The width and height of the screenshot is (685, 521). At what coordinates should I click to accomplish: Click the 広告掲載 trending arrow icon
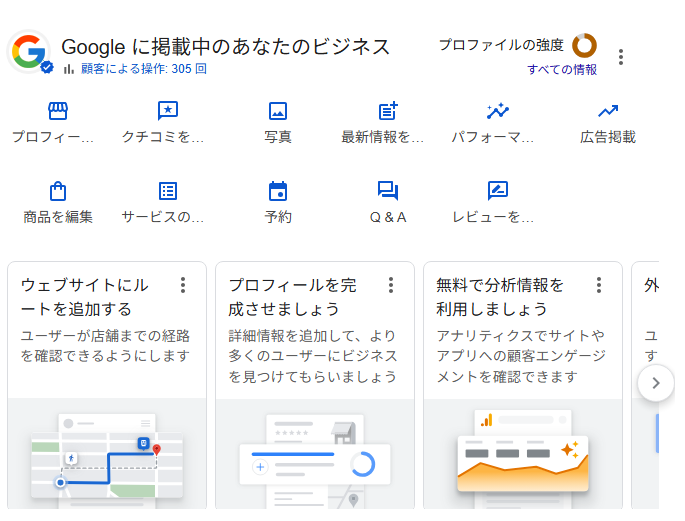point(608,112)
